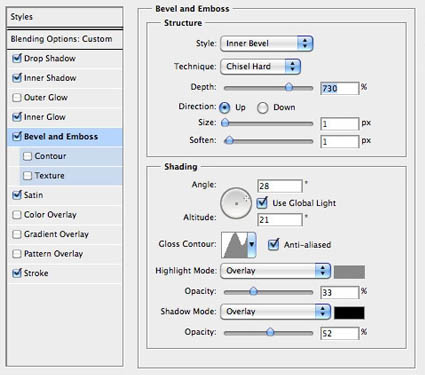Enable Color Overlay effect
The image size is (425, 375).
coord(17,215)
